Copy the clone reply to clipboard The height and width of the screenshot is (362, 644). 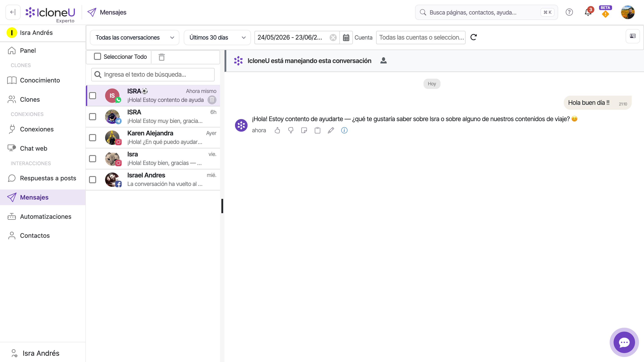tap(317, 130)
